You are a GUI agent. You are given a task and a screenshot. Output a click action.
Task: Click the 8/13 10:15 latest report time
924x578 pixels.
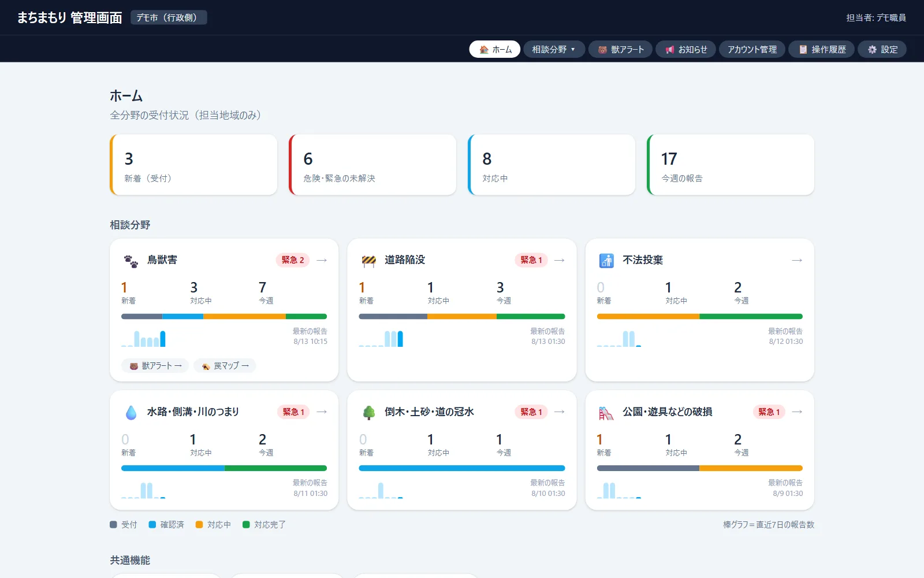point(310,342)
